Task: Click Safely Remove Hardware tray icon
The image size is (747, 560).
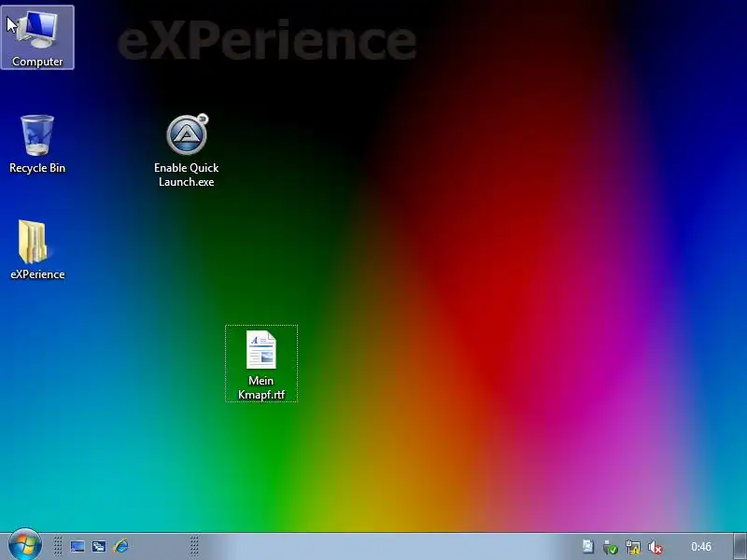Action: tap(611, 547)
